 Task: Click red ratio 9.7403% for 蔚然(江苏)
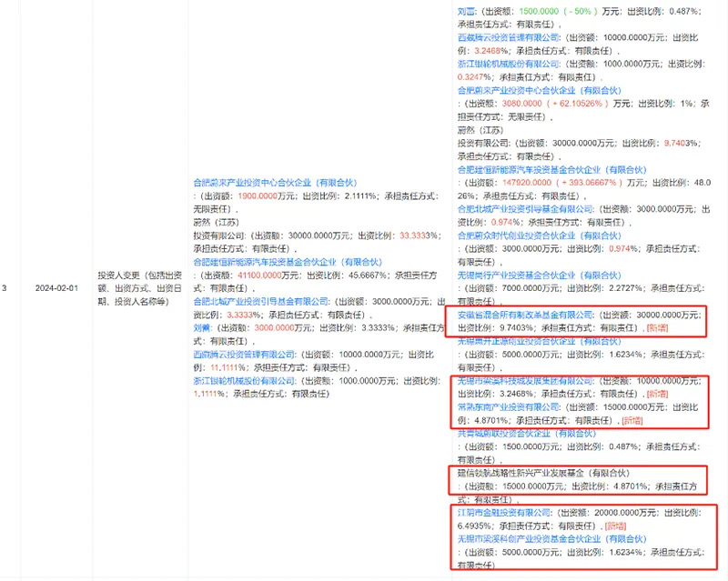(678, 144)
